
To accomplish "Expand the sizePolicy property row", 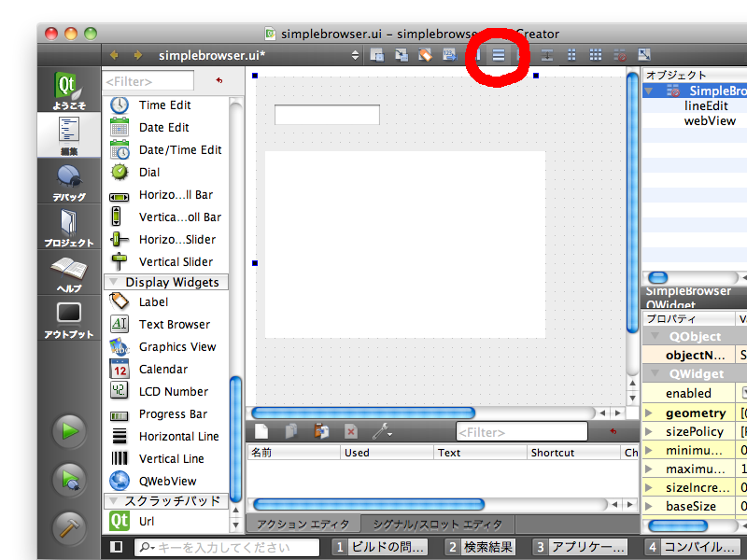I will click(649, 431).
